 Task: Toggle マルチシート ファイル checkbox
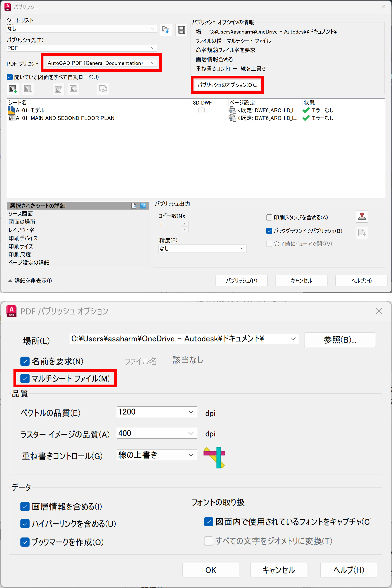[25, 379]
